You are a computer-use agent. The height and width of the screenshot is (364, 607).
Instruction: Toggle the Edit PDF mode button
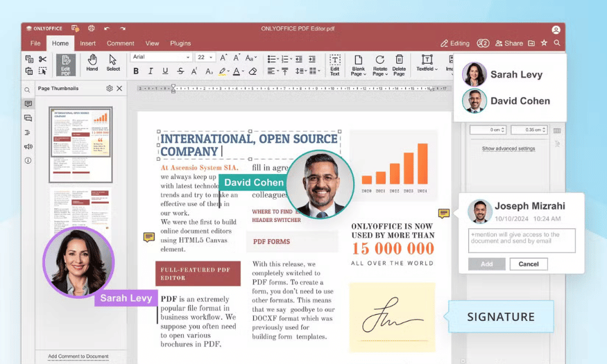[x=66, y=65]
